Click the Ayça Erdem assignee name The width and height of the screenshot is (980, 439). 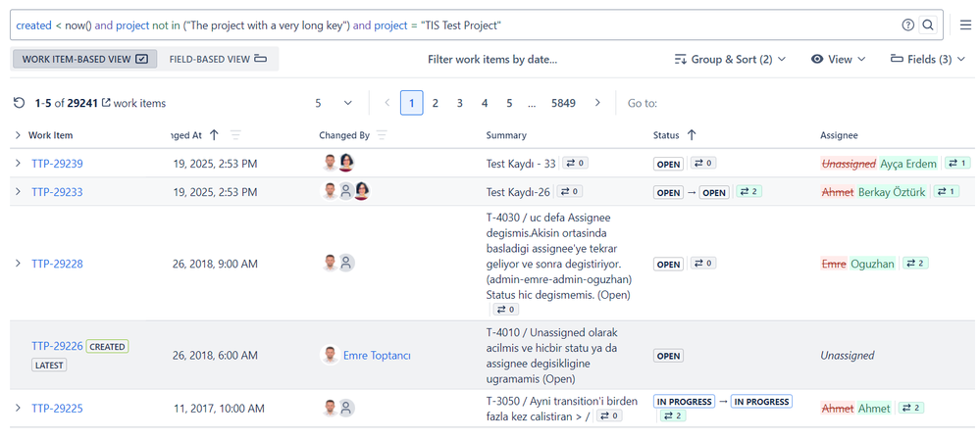point(908,164)
